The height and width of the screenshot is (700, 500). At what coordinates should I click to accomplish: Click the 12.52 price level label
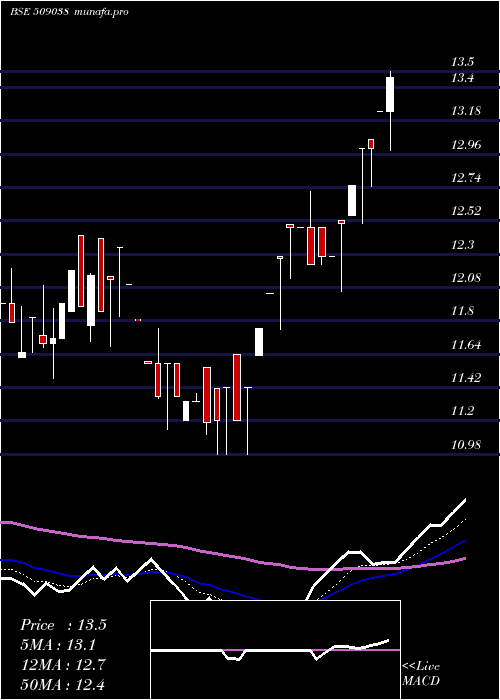[466, 211]
